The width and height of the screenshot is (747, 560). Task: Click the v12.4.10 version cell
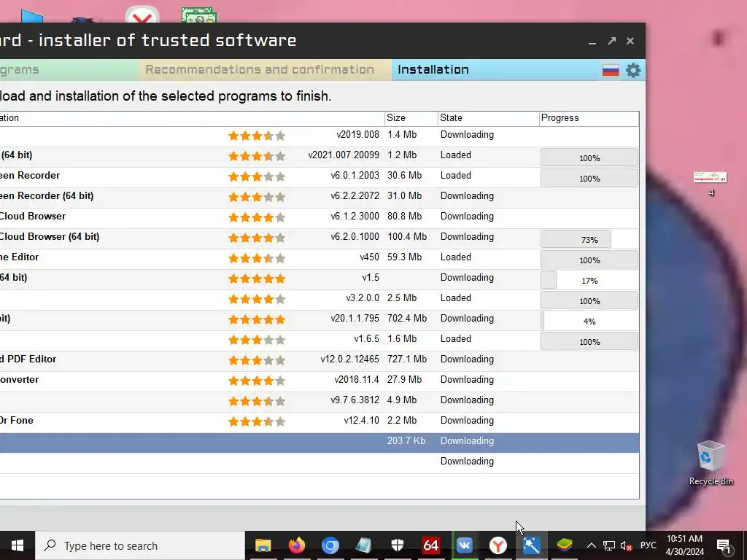click(362, 421)
